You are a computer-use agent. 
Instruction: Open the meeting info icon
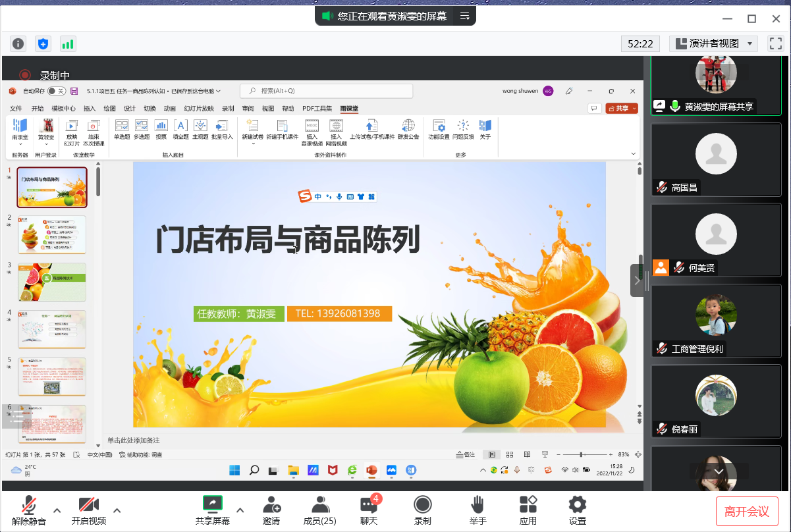pos(18,44)
